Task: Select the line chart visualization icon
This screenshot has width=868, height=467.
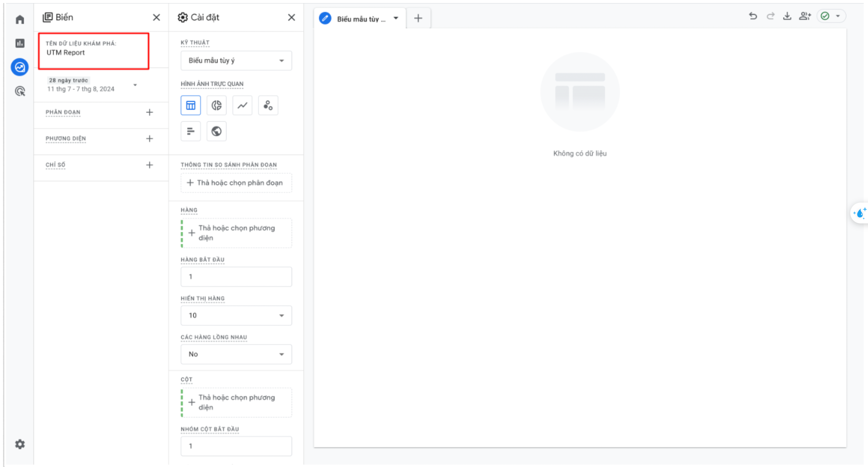Action: 242,106
